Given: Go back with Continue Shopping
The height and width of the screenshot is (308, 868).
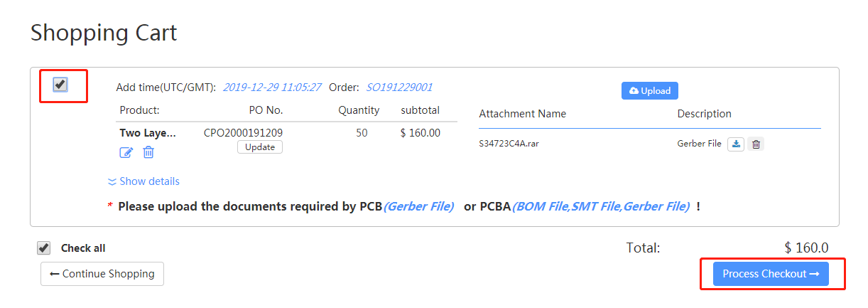Looking at the screenshot, I should click(102, 274).
